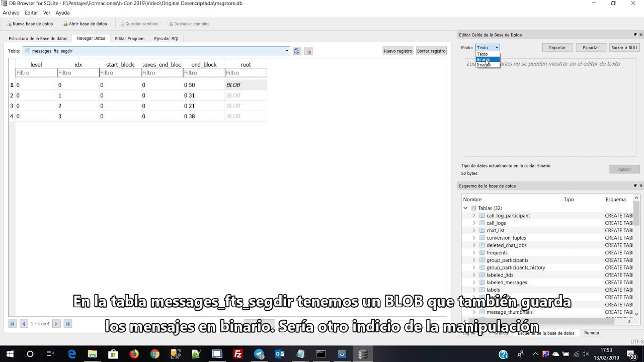Close the Esquema de la base de datos panel
This screenshot has width=644, height=362.
click(640, 186)
